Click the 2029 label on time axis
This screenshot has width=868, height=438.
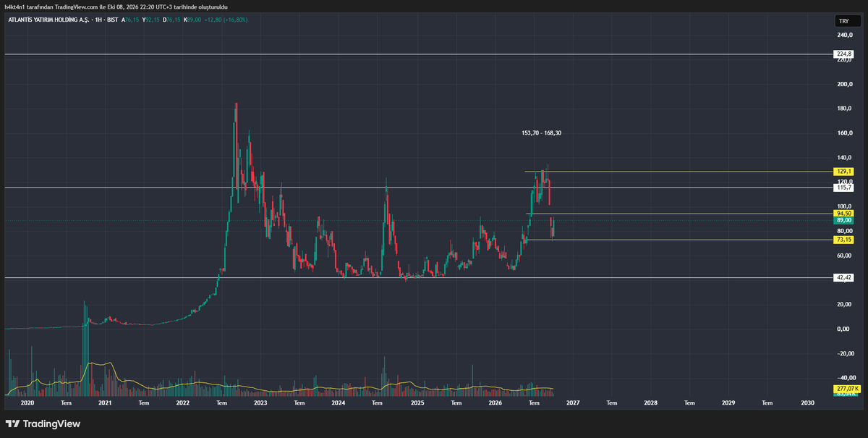tap(728, 402)
